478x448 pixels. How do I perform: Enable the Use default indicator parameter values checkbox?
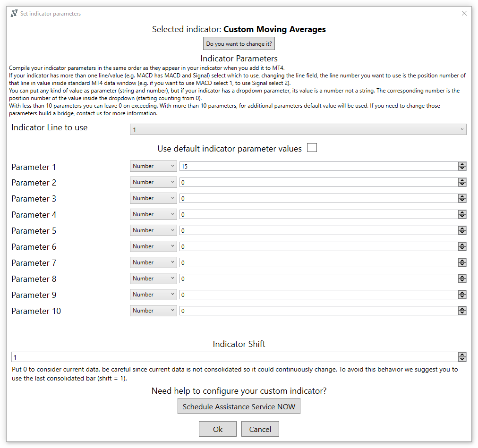(312, 147)
